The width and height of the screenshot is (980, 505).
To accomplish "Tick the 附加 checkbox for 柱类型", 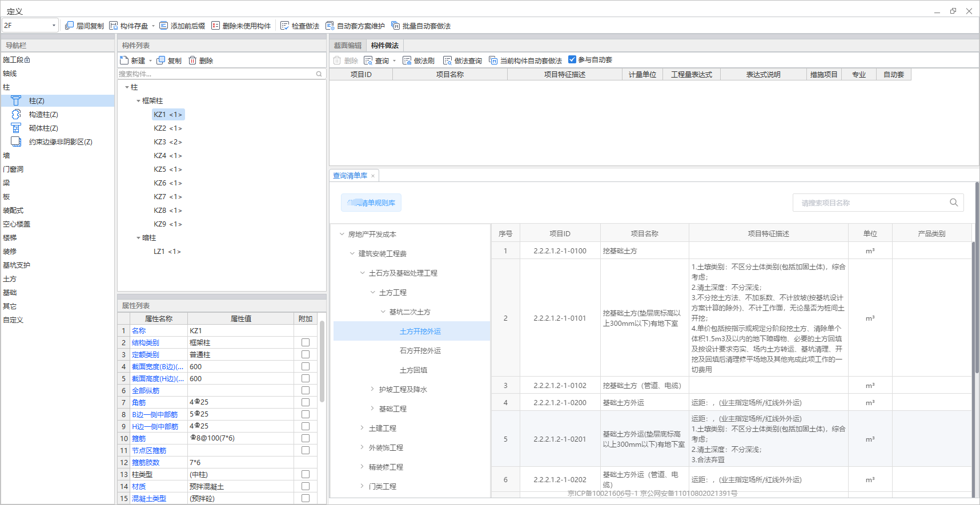I will tap(306, 474).
